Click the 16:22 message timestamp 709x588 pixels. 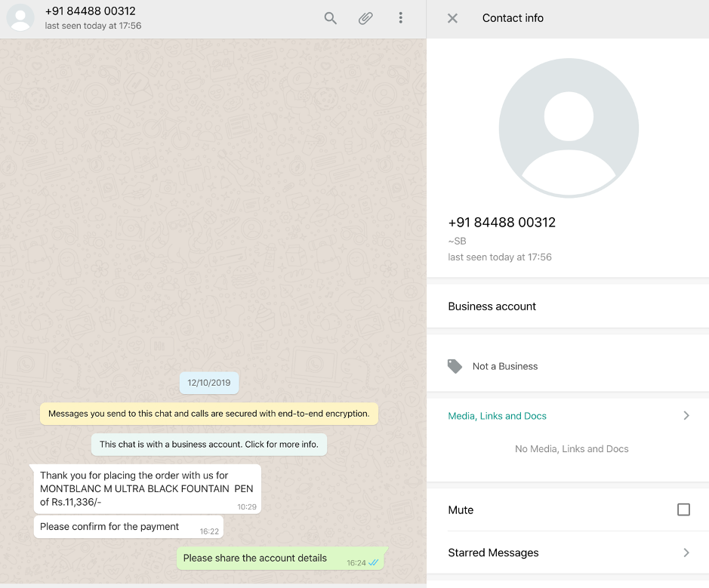pos(209,531)
